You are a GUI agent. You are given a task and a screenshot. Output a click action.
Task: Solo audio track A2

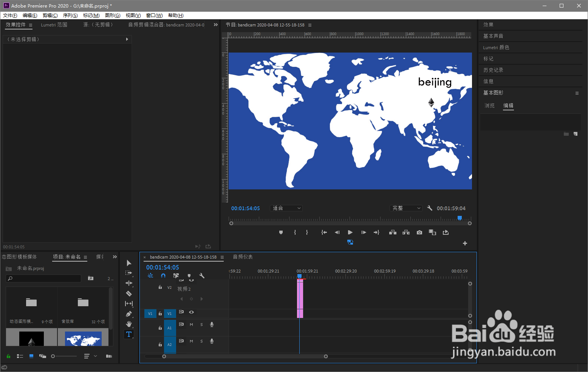point(201,341)
